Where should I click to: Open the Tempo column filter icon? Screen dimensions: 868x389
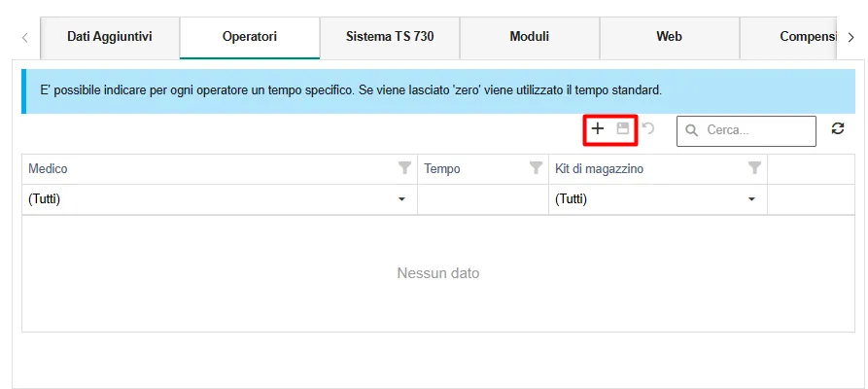tap(535, 168)
